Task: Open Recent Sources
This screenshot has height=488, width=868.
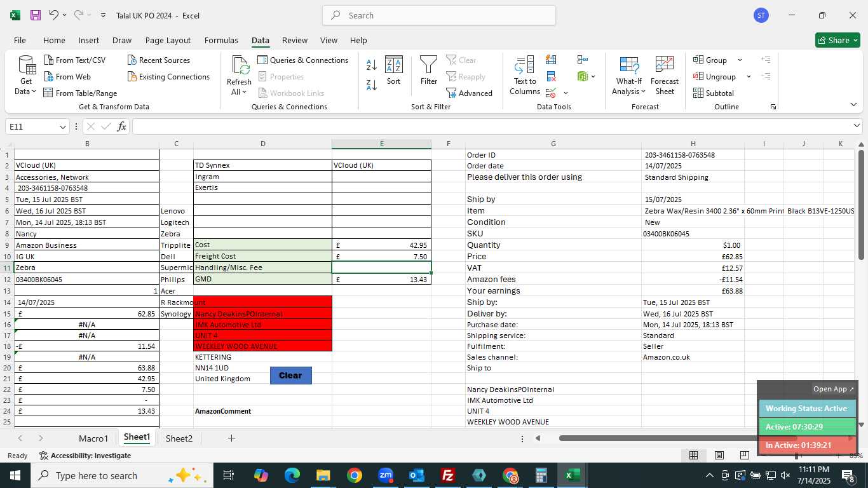Action: tap(159, 60)
